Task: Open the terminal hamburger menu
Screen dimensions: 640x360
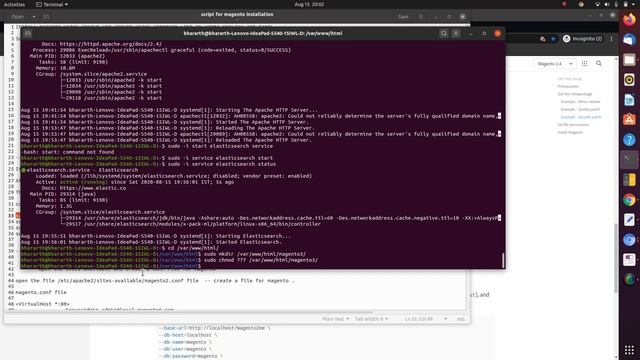Action: pyautogui.click(x=456, y=33)
